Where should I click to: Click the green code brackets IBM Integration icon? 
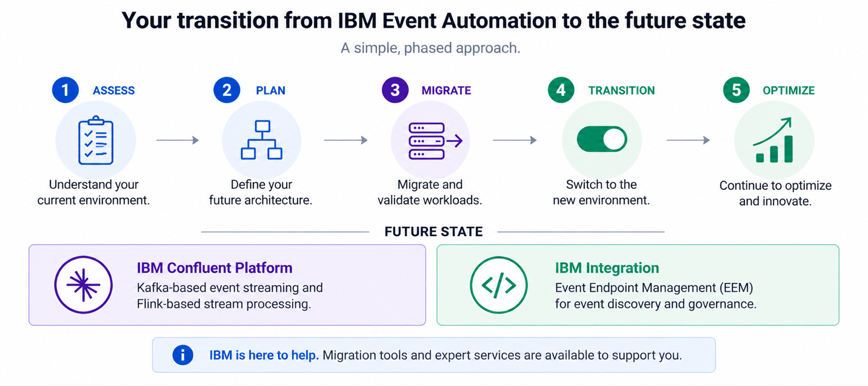coord(498,285)
